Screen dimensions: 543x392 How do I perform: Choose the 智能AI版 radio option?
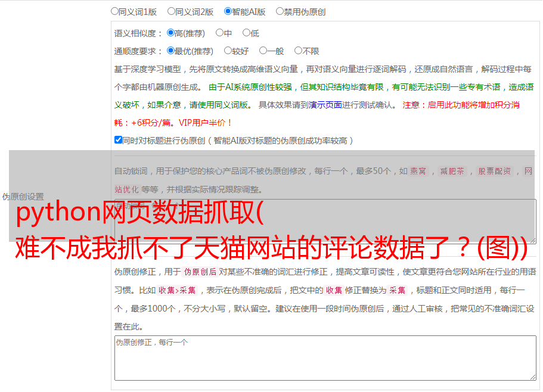coord(228,11)
